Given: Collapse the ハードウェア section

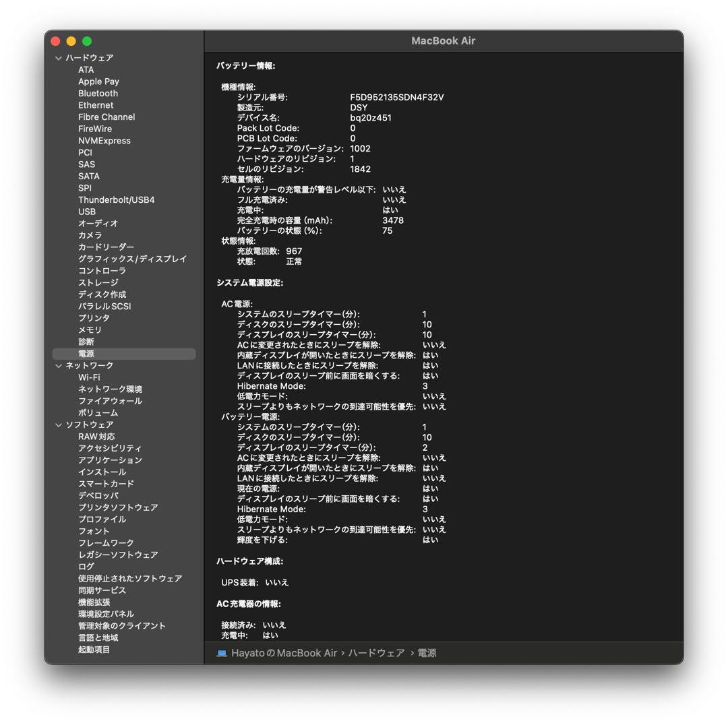Looking at the screenshot, I should pos(59,58).
